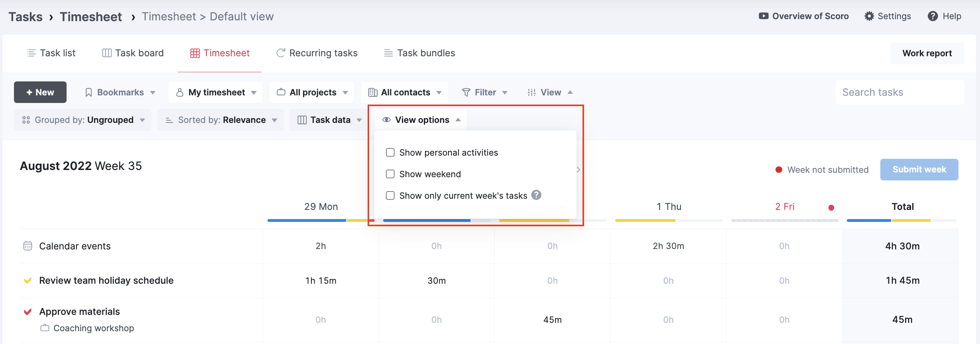Open the Task bundles tab
Image resolution: width=980 pixels, height=344 pixels.
419,53
